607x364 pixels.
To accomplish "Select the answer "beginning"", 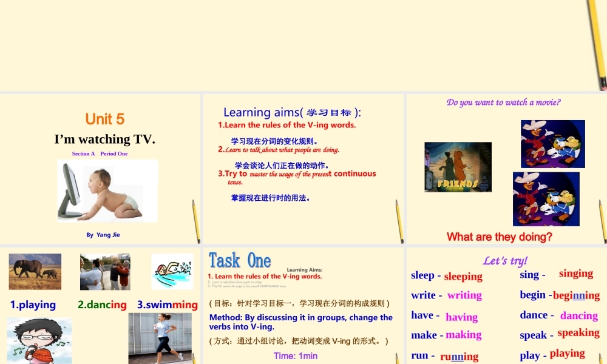I will pos(577,296).
